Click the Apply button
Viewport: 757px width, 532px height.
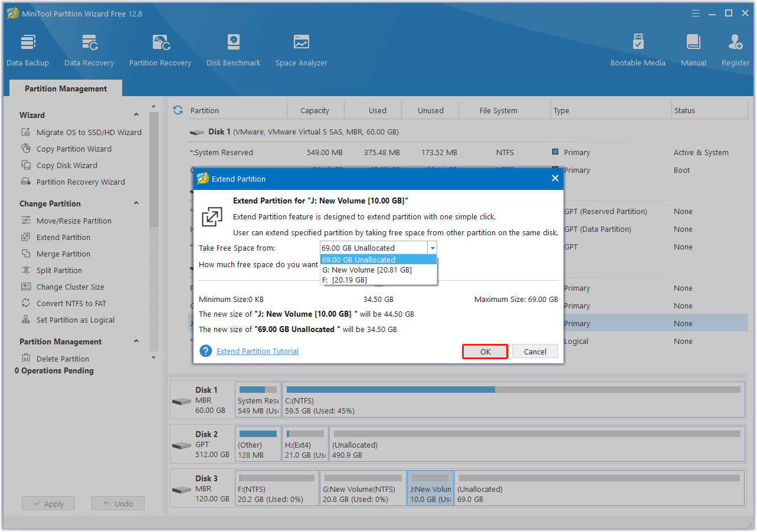pyautogui.click(x=48, y=504)
